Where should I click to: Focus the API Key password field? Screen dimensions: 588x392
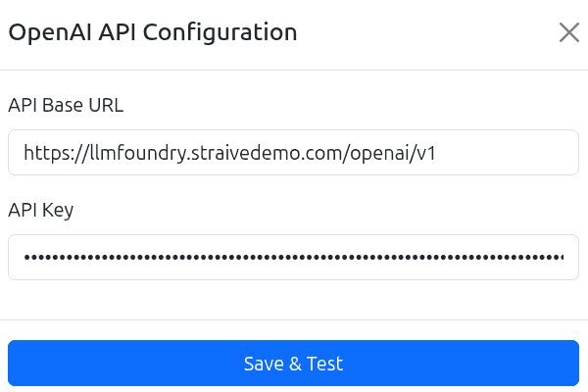pos(293,258)
